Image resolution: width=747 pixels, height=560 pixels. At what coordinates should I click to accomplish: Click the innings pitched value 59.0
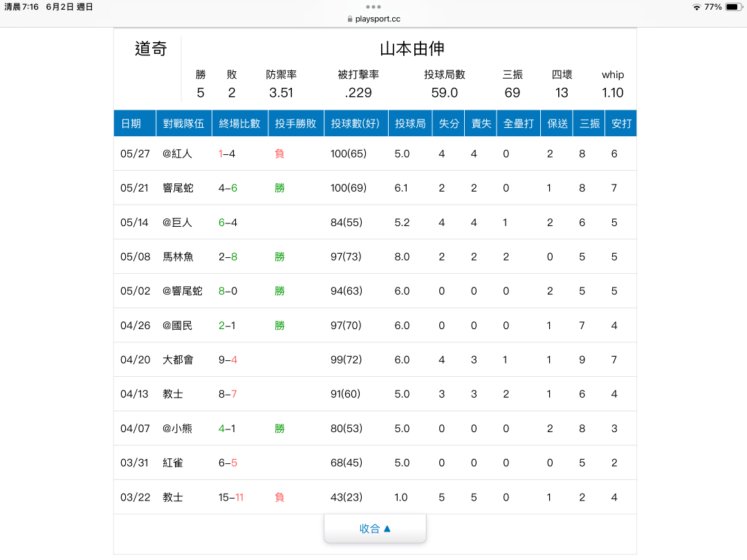pyautogui.click(x=445, y=93)
